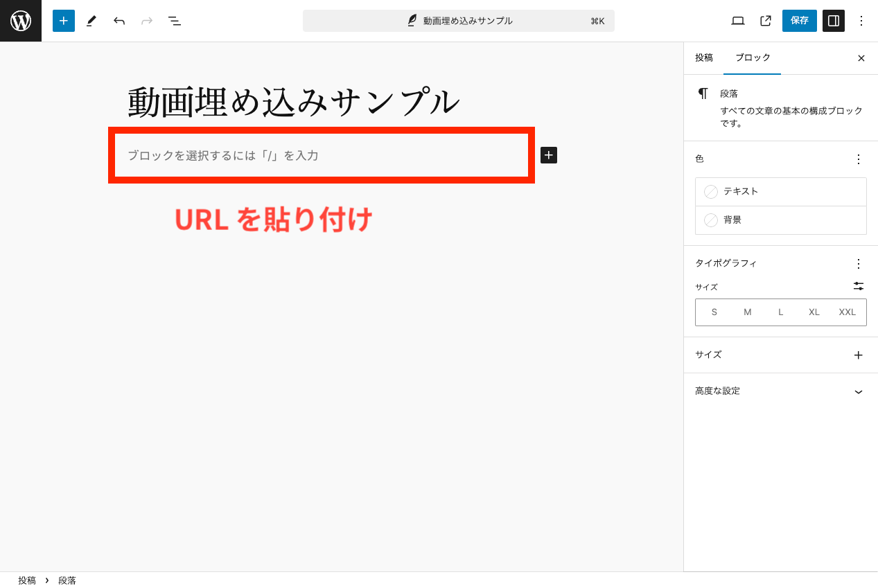Image resolution: width=878 pixels, height=588 pixels.
Task: Select font size XXL
Action: click(x=848, y=312)
